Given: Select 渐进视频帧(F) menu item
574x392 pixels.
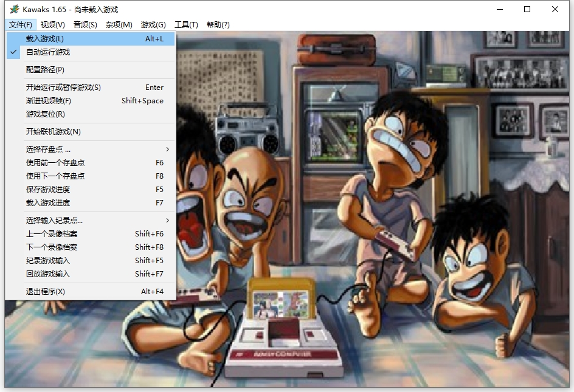Looking at the screenshot, I should point(91,101).
